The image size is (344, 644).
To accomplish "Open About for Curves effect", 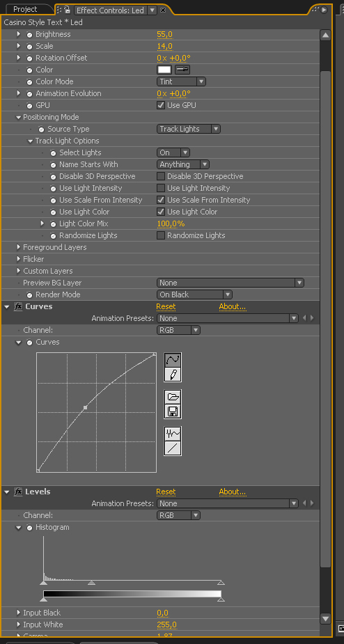I will [x=232, y=306].
